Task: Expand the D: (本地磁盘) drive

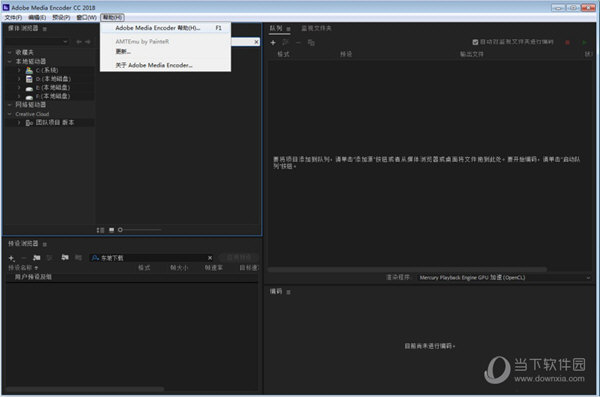Action: pos(19,79)
